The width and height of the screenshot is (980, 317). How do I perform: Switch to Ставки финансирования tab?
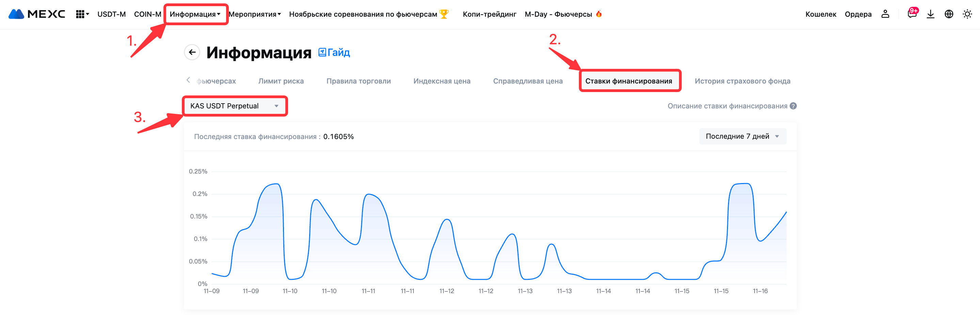point(629,81)
